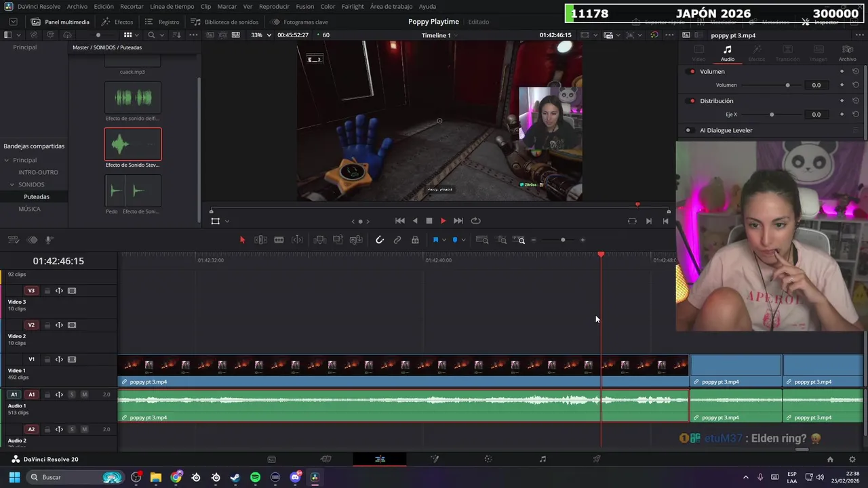The width and height of the screenshot is (868, 488).
Task: Open the Color page icon
Action: point(488,460)
